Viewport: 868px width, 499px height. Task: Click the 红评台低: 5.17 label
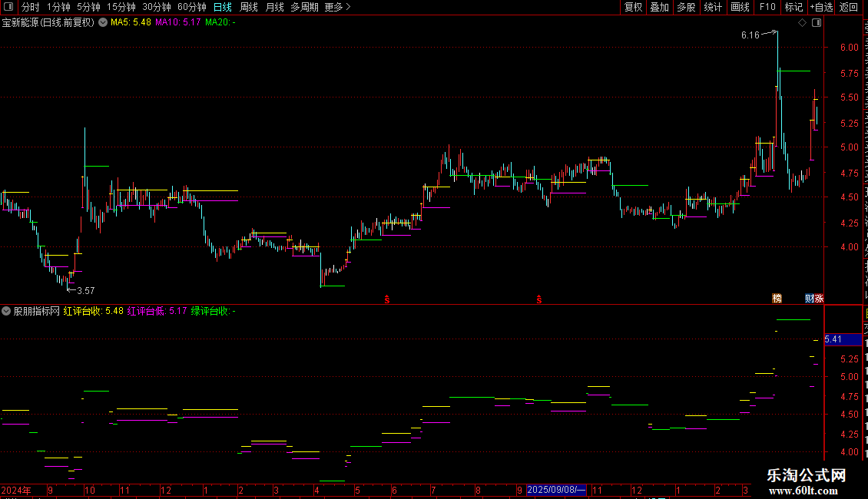click(x=157, y=311)
